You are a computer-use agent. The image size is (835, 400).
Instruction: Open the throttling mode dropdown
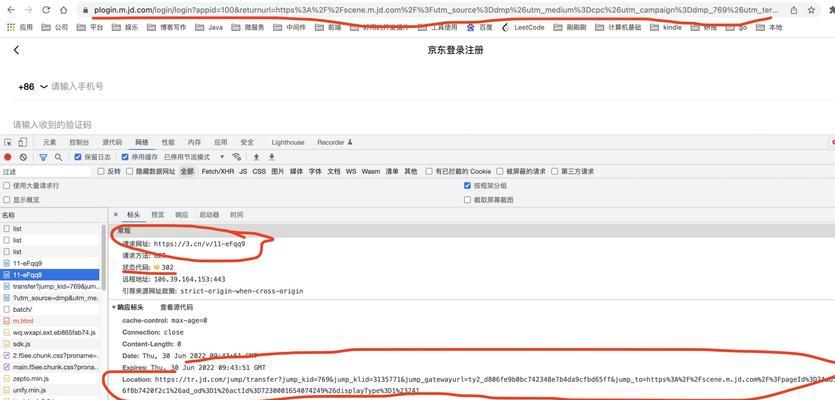pyautogui.click(x=194, y=157)
